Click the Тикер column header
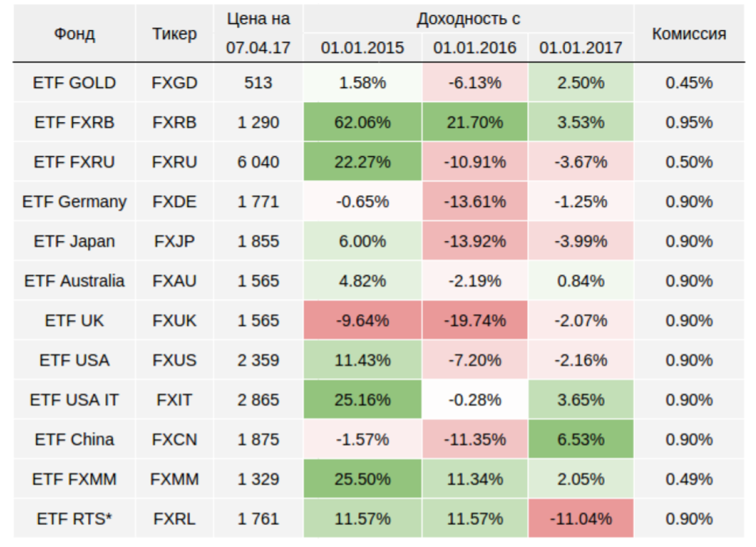Image resolution: width=756 pixels, height=547 pixels. pyautogui.click(x=174, y=33)
